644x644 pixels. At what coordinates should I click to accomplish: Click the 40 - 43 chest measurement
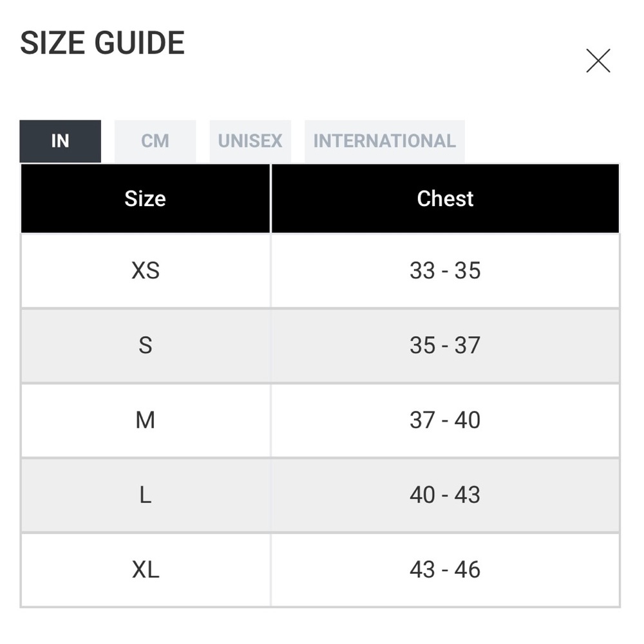(x=445, y=495)
